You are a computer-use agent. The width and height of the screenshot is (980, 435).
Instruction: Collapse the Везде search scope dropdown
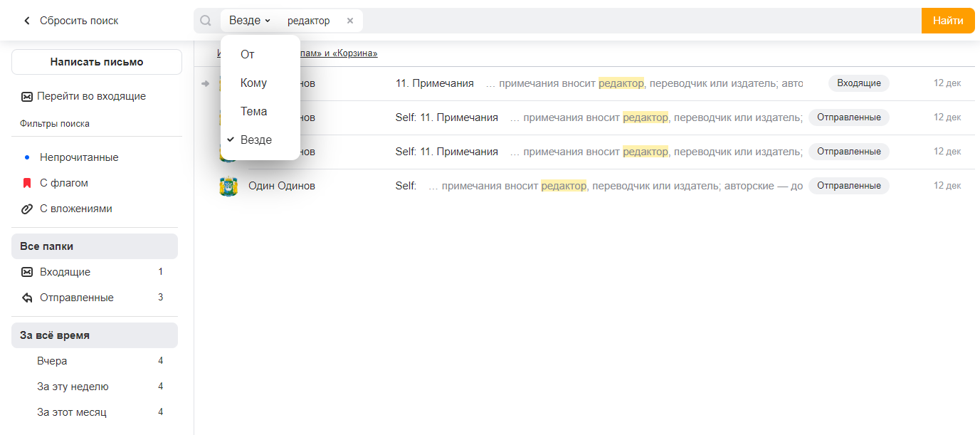tap(249, 21)
